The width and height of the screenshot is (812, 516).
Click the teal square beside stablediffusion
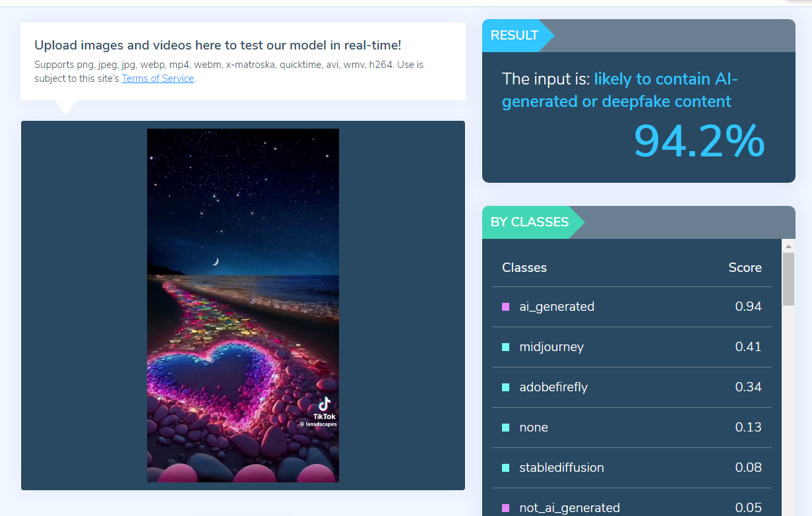click(506, 468)
